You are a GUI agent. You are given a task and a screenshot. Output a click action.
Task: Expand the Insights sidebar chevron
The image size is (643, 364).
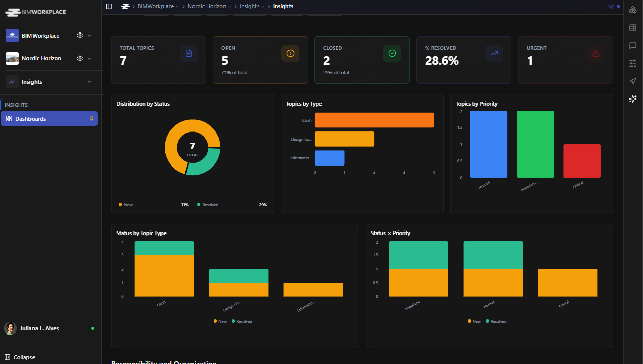tap(90, 82)
